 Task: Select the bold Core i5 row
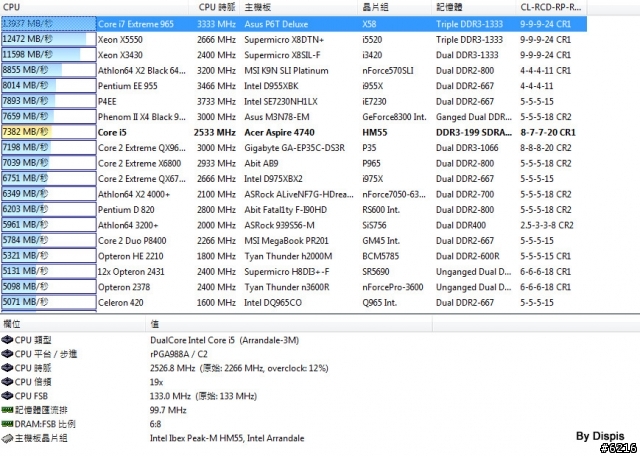(x=294, y=132)
